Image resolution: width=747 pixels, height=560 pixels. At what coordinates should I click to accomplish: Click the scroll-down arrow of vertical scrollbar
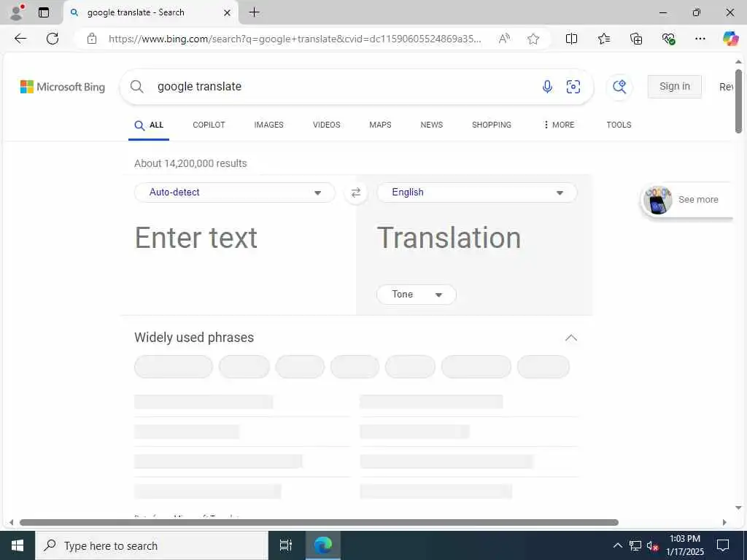(x=738, y=507)
